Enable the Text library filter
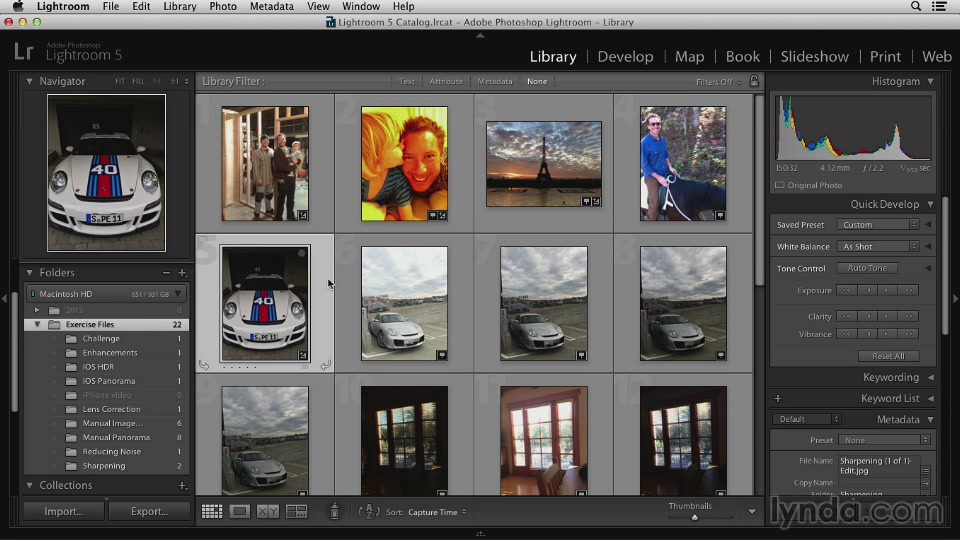Viewport: 960px width, 540px height. click(407, 81)
